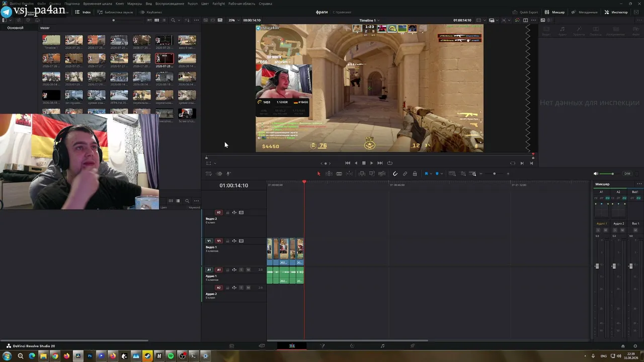Switch media pool to thumbnail view
The width and height of the screenshot is (644, 362).
point(156,20)
